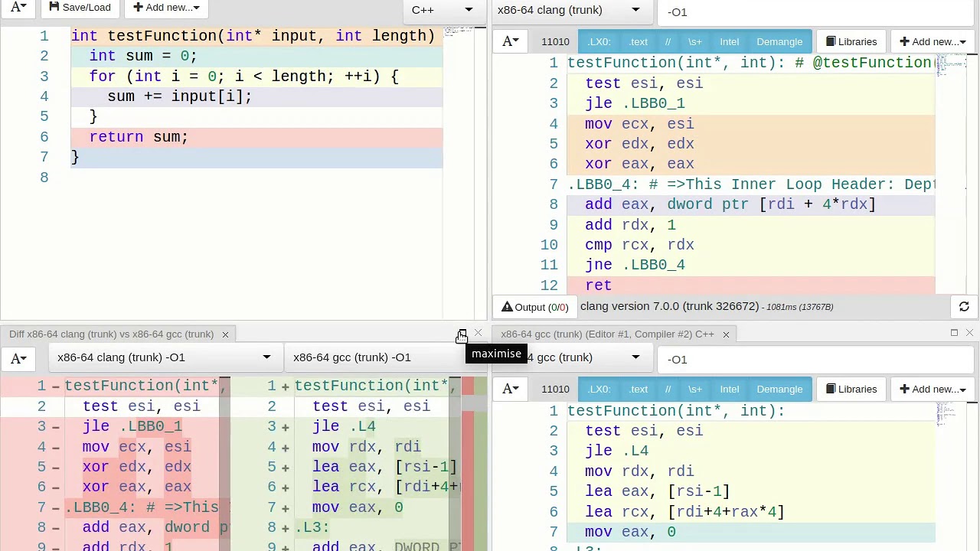Toggle .text directives filter in clang pane
Screen dimensions: 980x551
pos(638,42)
